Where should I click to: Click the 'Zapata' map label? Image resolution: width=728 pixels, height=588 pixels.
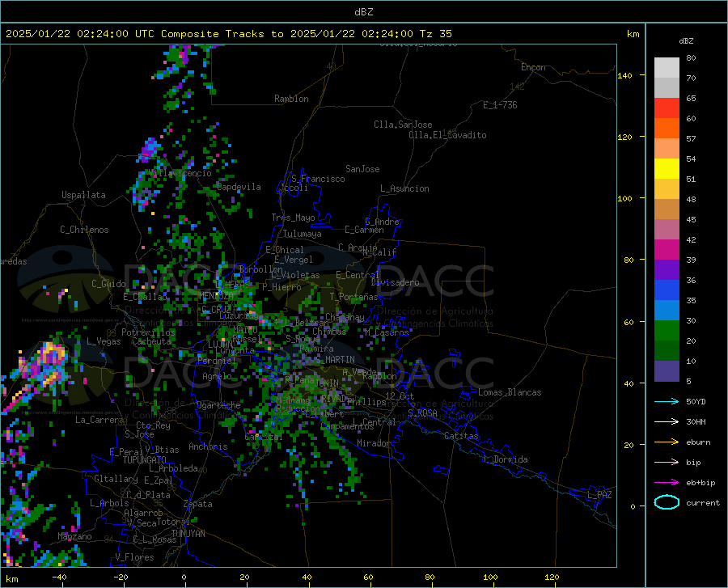(x=198, y=504)
